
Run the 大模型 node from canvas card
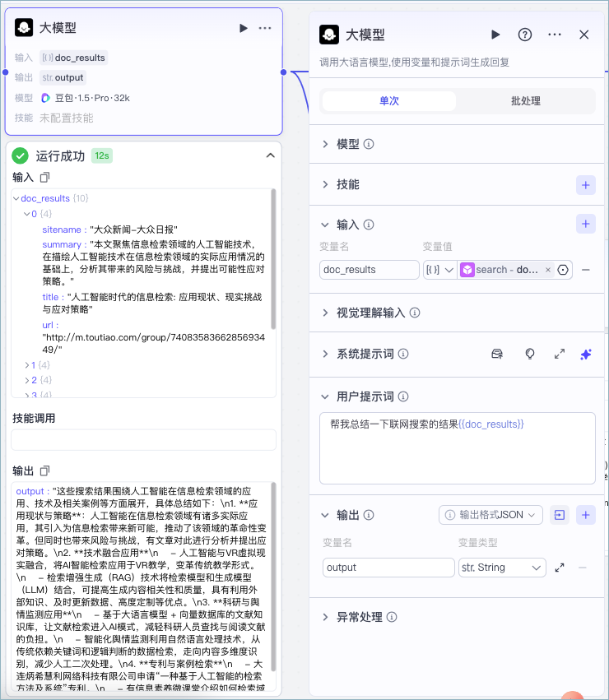[244, 28]
